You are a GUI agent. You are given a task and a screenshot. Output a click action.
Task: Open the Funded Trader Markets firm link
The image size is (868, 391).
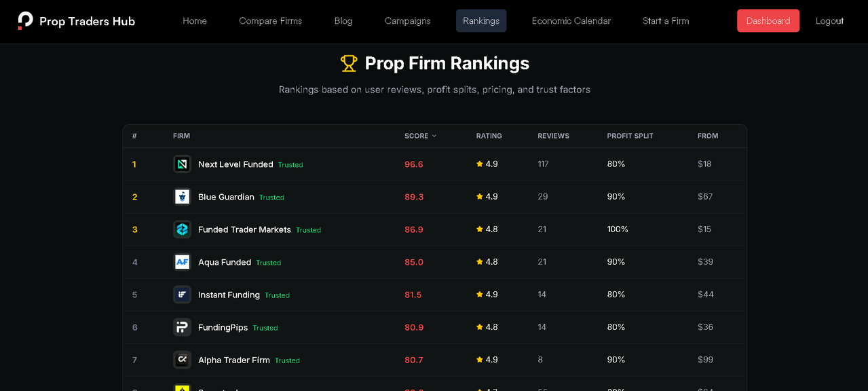pos(244,229)
